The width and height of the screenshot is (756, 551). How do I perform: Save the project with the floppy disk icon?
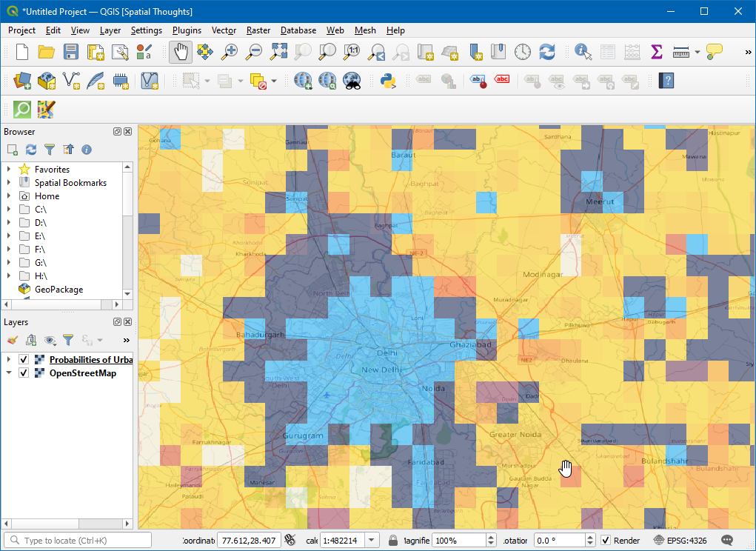[x=71, y=52]
